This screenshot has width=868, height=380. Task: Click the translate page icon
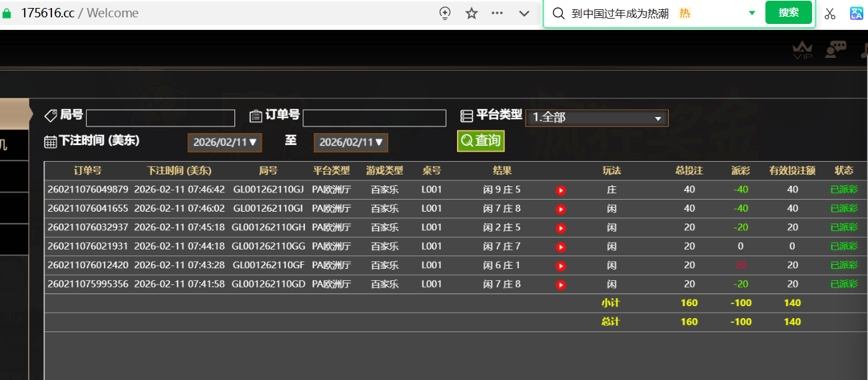(x=857, y=13)
